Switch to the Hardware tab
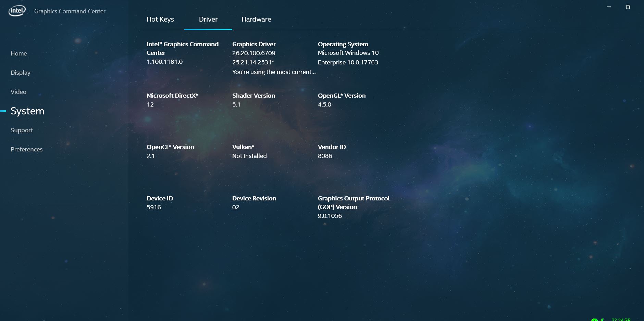This screenshot has width=644, height=321. (256, 20)
